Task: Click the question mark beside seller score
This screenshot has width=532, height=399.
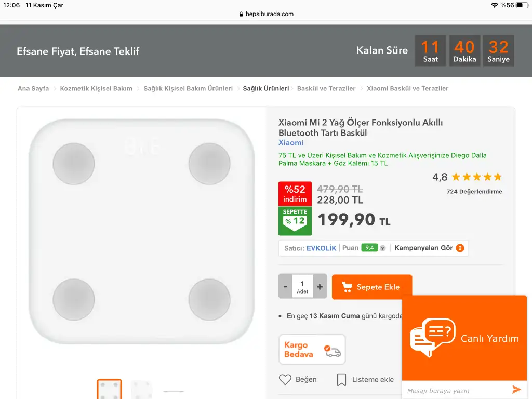Action: [x=383, y=248]
